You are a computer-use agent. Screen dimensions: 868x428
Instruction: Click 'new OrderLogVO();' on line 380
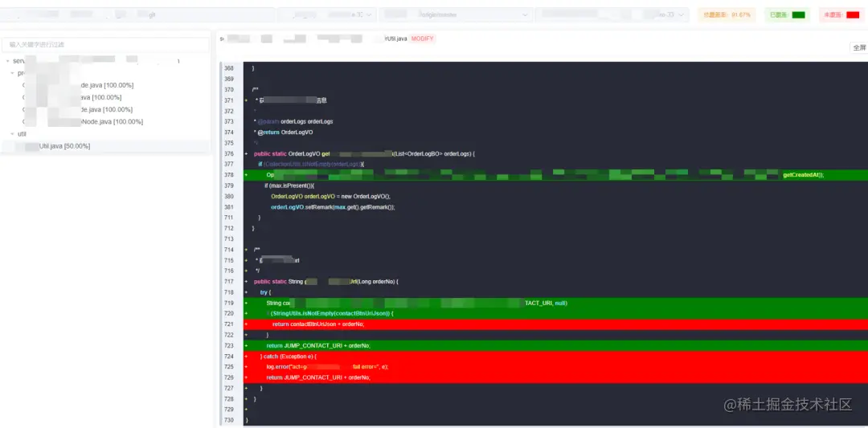click(x=367, y=196)
